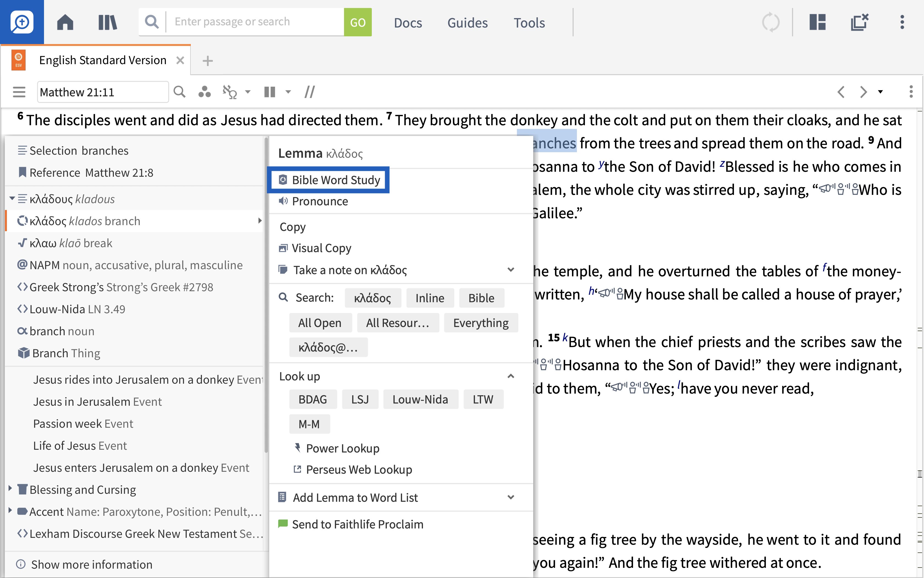Select Louw-Nida LN 3.49 row
The height and width of the screenshot is (578, 924).
(x=134, y=309)
